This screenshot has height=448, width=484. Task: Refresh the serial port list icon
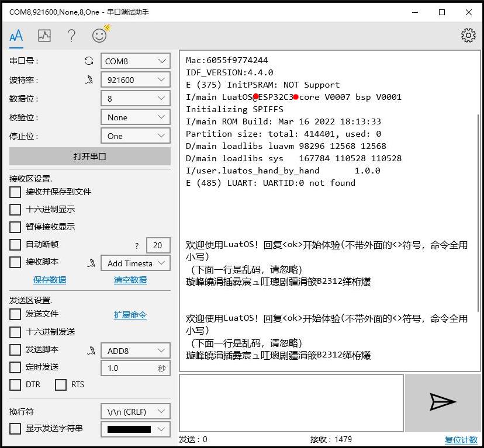click(89, 61)
